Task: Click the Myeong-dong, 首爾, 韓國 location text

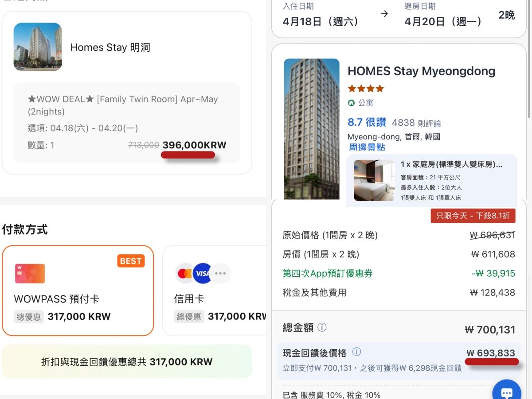Action: [394, 137]
